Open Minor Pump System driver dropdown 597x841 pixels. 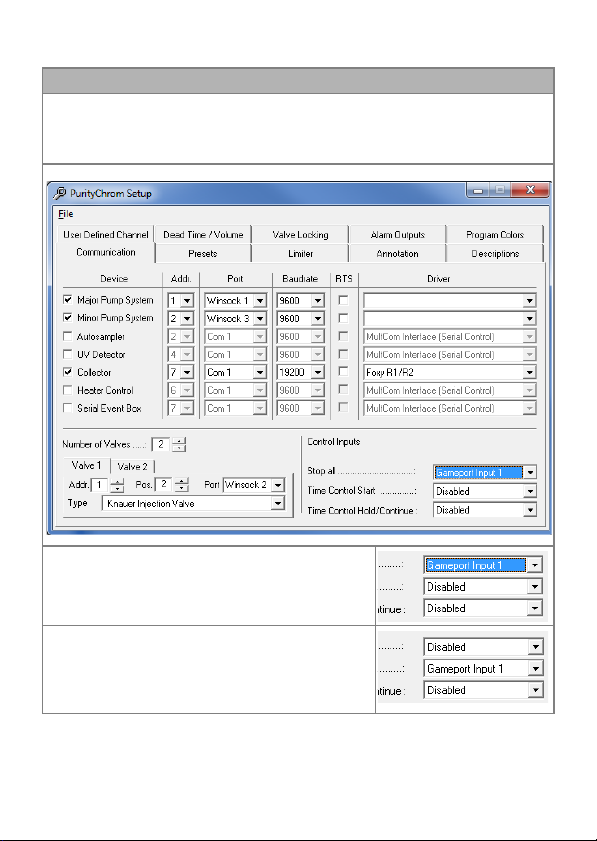[529, 319]
